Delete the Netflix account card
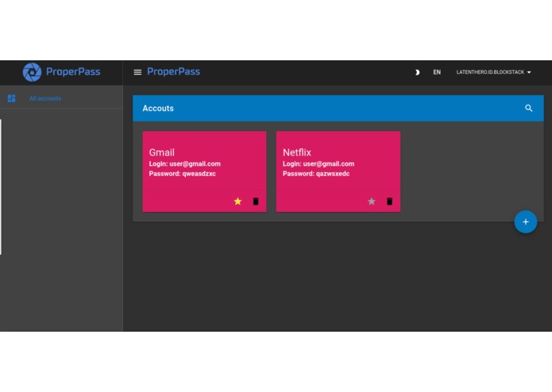 [x=390, y=202]
